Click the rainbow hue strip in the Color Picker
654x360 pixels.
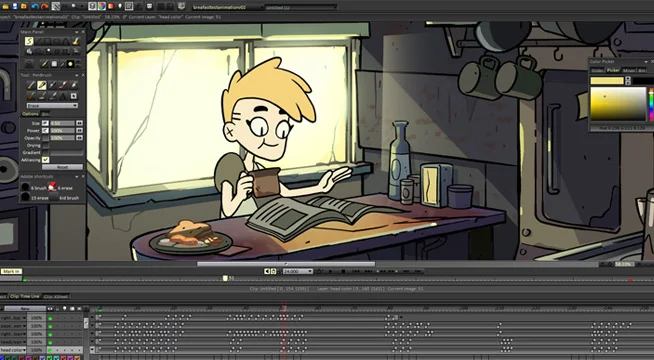tap(650, 104)
